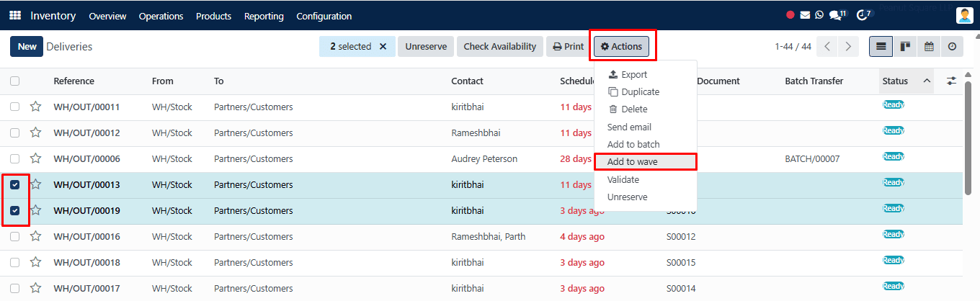
Task: Star WH/OUT/00017 as favorite
Action: tap(35, 289)
